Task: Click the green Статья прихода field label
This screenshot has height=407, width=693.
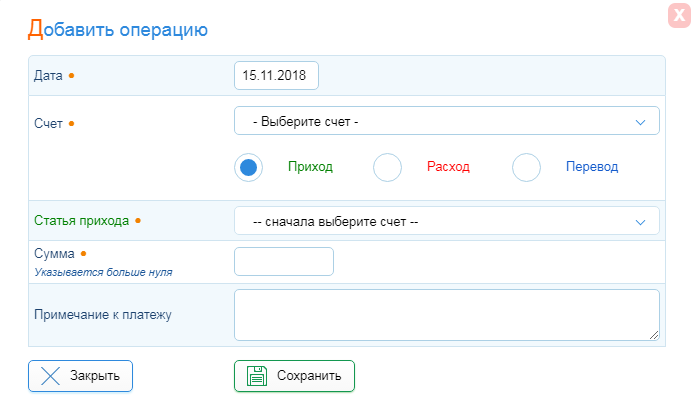Action: [82, 221]
